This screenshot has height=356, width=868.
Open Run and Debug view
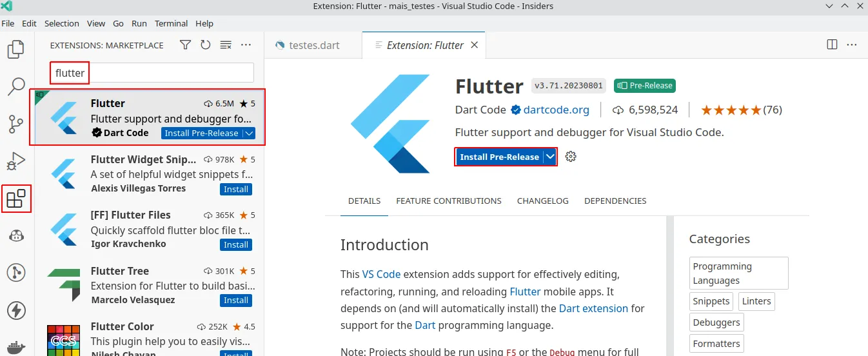[15, 161]
